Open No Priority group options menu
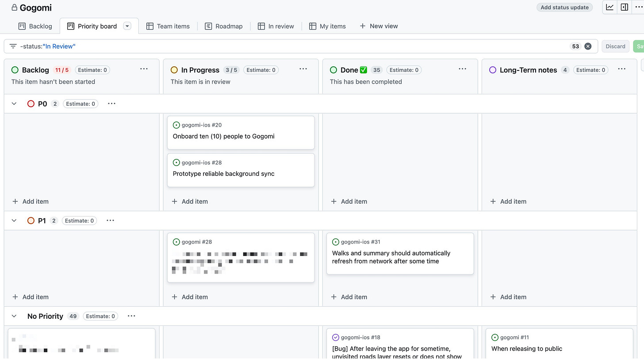The image size is (644, 359). (x=131, y=316)
